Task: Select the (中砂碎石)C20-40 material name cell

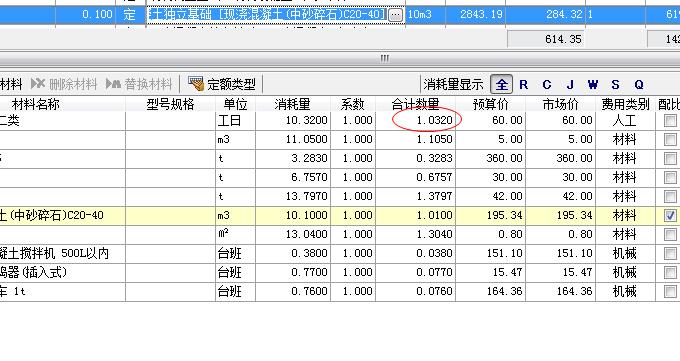Action: pyautogui.click(x=62, y=215)
